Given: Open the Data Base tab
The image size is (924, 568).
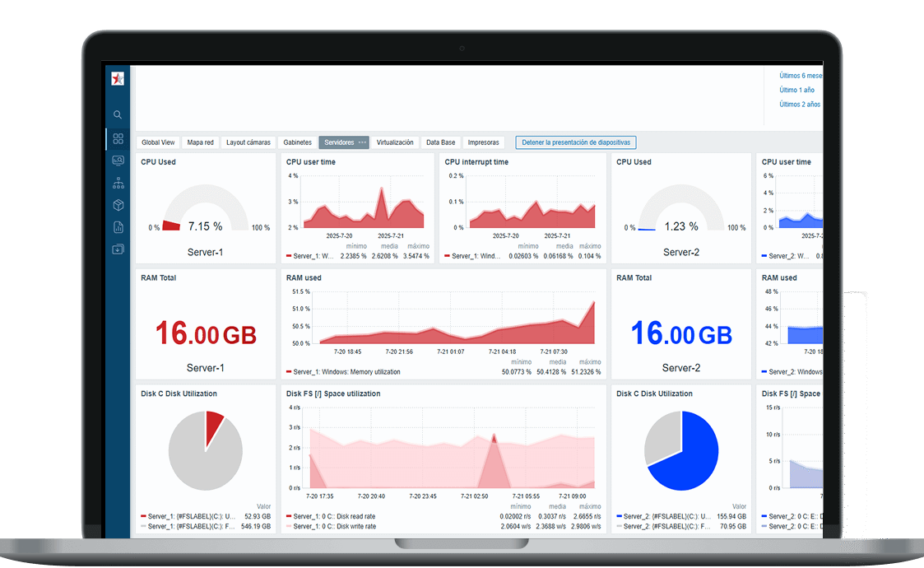Looking at the screenshot, I should [x=441, y=142].
